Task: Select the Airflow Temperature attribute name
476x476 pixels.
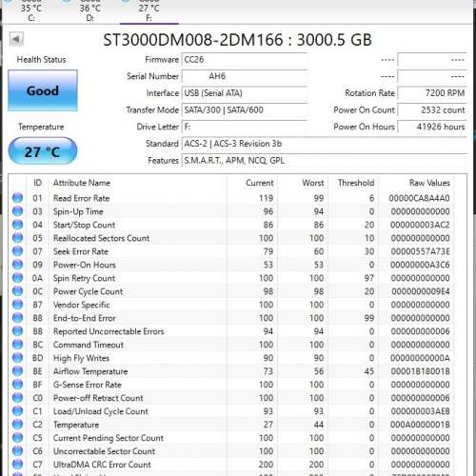Action: tap(90, 371)
